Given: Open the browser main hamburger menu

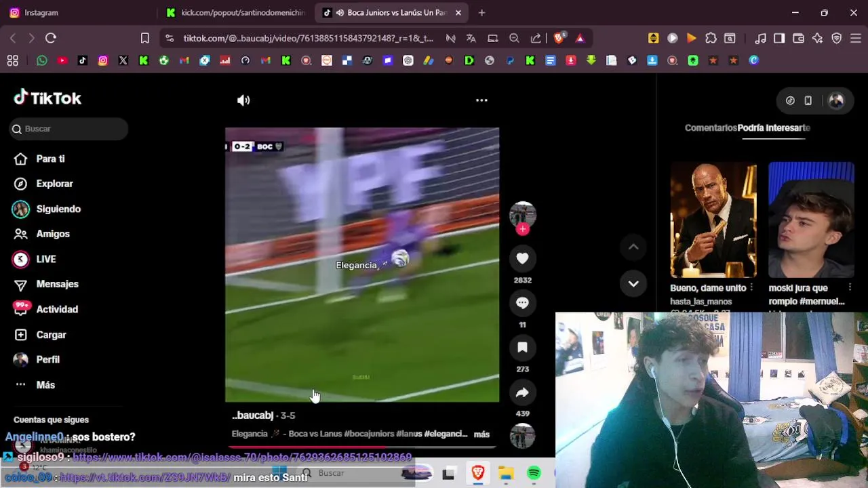Looking at the screenshot, I should pyautogui.click(x=855, y=39).
